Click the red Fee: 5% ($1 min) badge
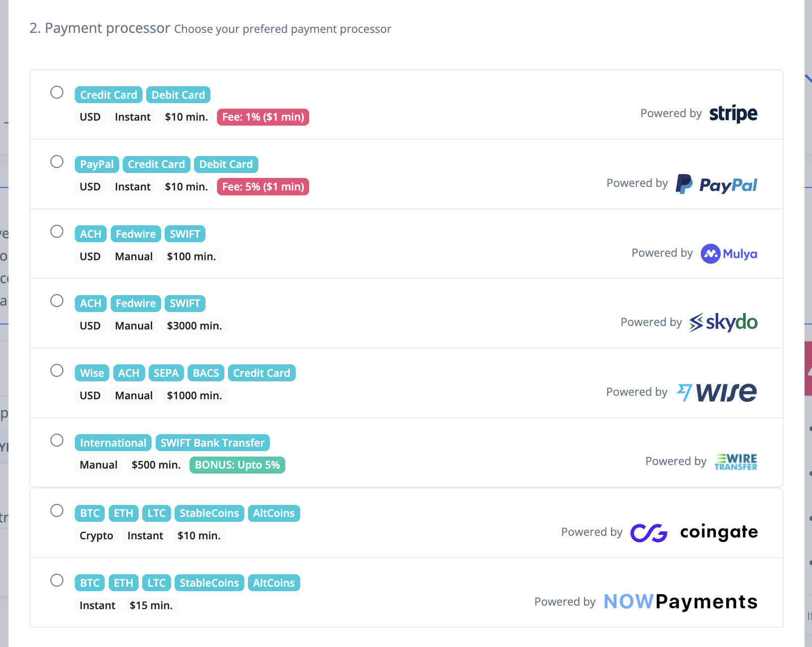Image resolution: width=812 pixels, height=647 pixels. pyautogui.click(x=263, y=187)
